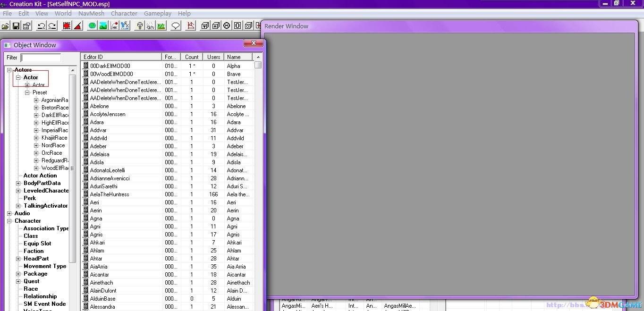644x311 pixels.
Task: Save the plugin with the floppy disk icon
Action: pyautogui.click(x=16, y=26)
